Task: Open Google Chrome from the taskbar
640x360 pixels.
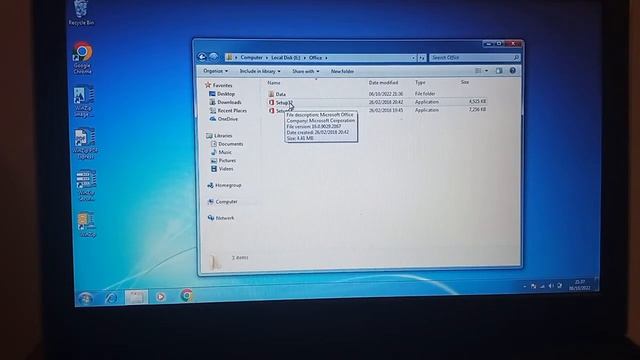Action: 187,295
